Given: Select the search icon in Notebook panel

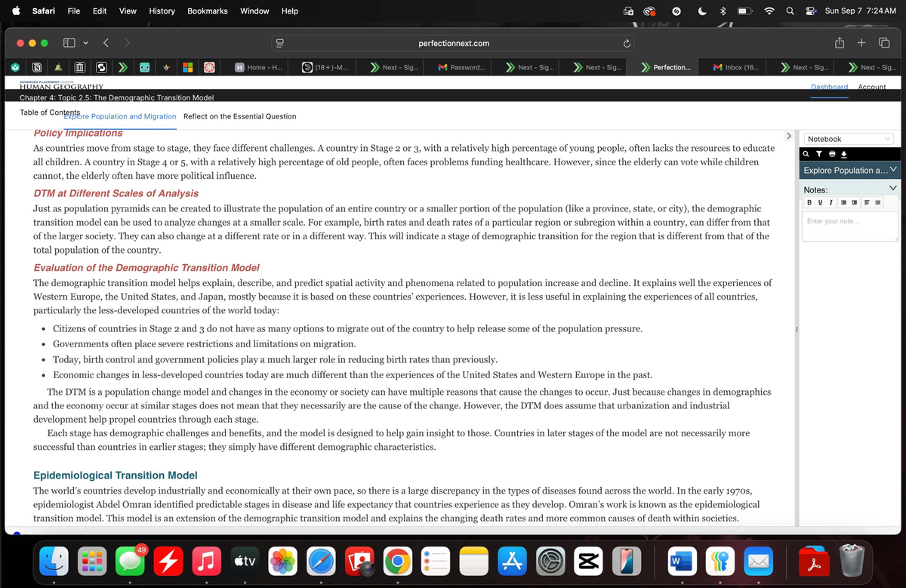Looking at the screenshot, I should point(806,153).
